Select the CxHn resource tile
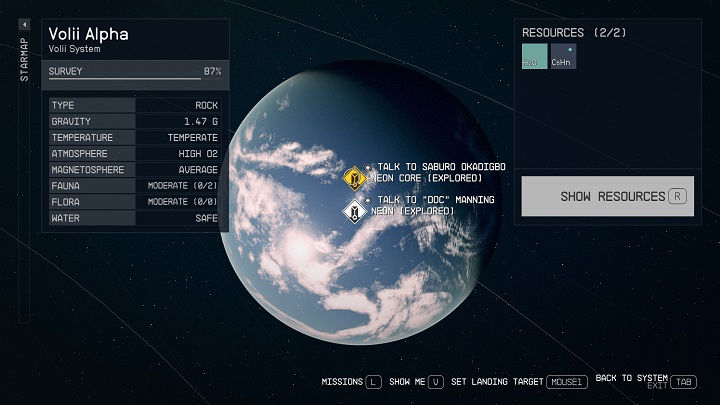The width and height of the screenshot is (720, 405). click(x=563, y=57)
